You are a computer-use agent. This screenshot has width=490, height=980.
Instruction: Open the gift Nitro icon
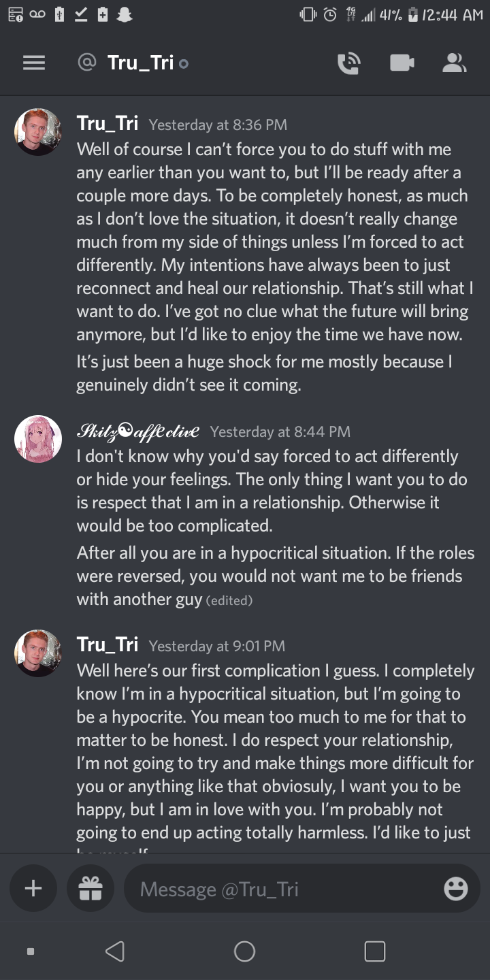pos(91,888)
